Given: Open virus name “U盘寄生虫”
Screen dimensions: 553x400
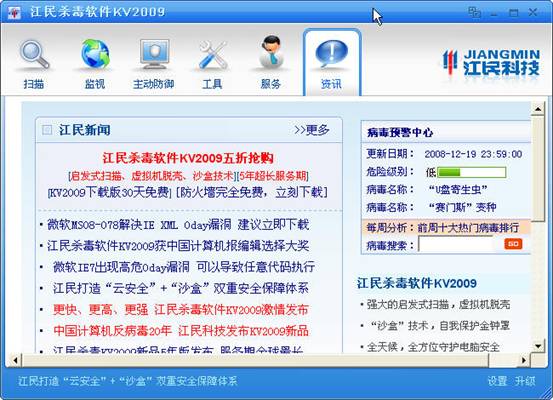Looking at the screenshot, I should click(457, 190).
